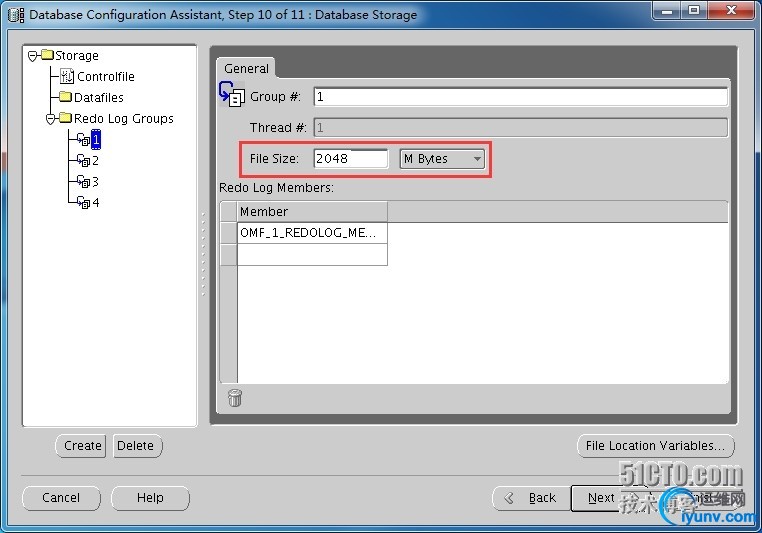The height and width of the screenshot is (533, 762).
Task: Minimize the Database Configuration Assistant window
Action: point(667,10)
